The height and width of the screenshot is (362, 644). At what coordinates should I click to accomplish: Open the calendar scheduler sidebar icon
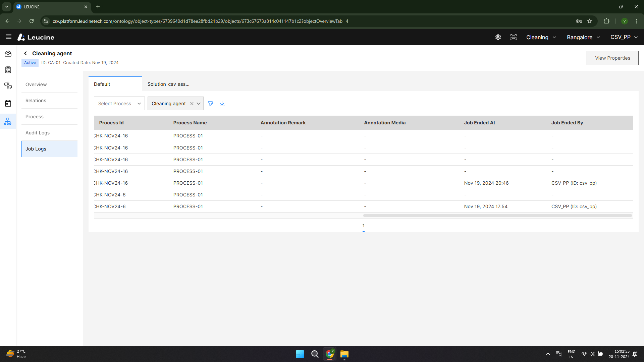coord(8,103)
